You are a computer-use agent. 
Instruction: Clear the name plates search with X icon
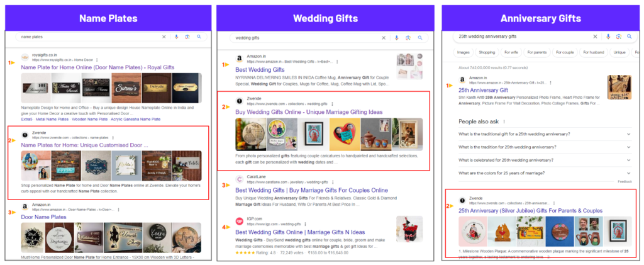coord(164,37)
